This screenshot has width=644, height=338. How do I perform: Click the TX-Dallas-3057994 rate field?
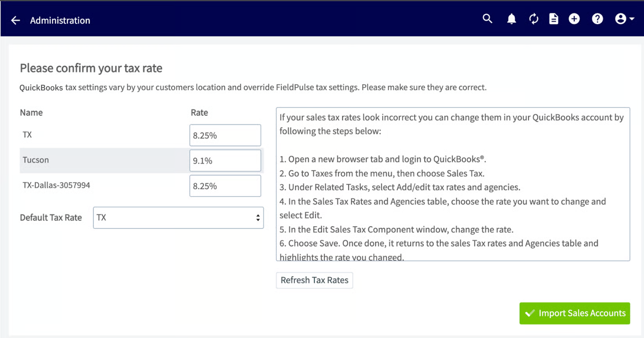225,186
